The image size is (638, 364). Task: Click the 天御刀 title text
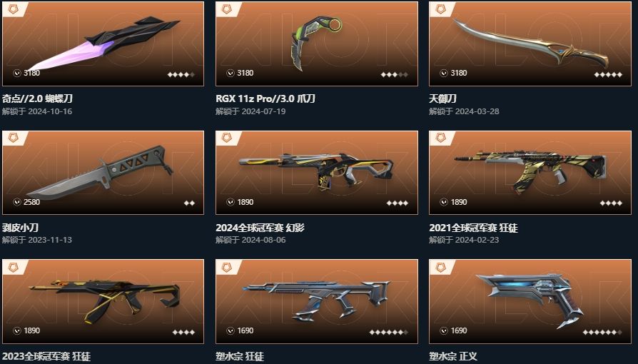click(x=442, y=98)
